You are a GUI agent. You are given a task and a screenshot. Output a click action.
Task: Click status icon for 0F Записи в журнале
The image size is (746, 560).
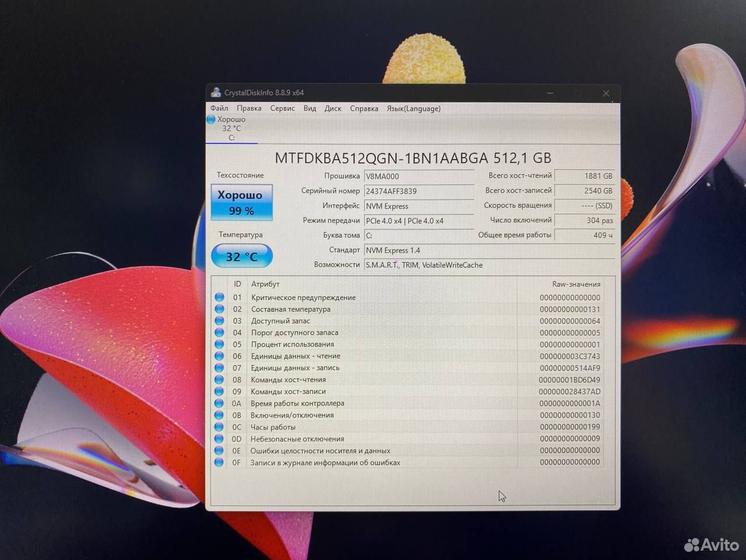(x=219, y=462)
